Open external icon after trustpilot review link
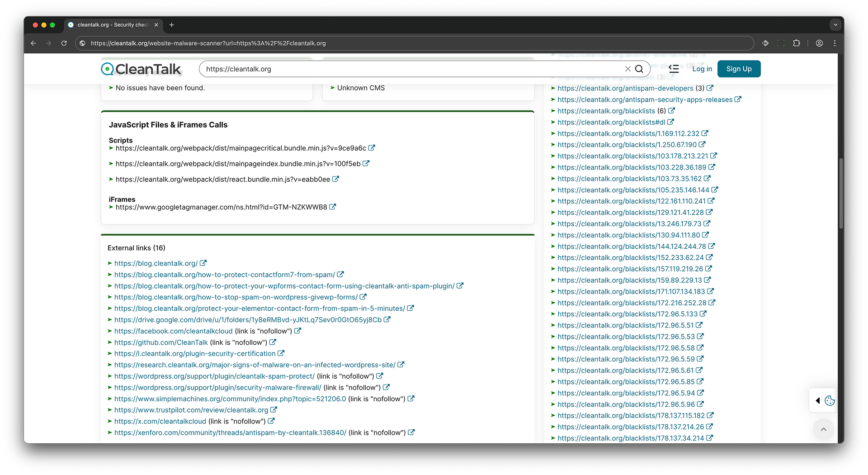This screenshot has height=475, width=868. (274, 409)
